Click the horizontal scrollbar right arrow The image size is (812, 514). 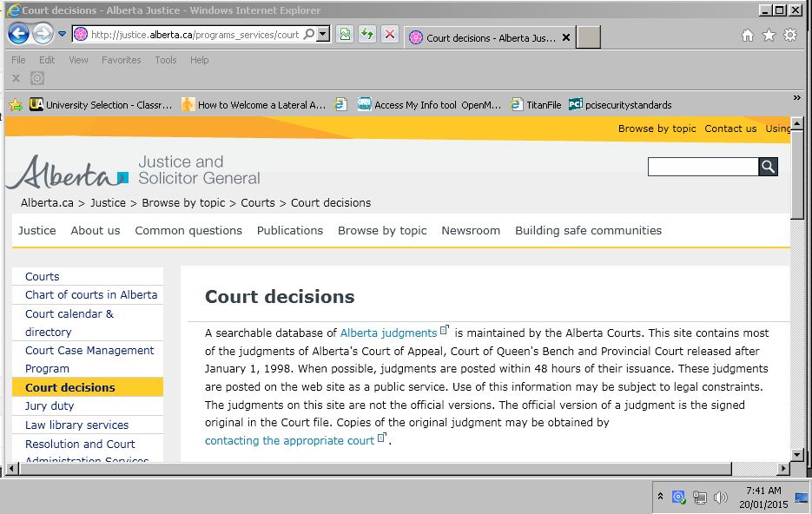pos(784,470)
